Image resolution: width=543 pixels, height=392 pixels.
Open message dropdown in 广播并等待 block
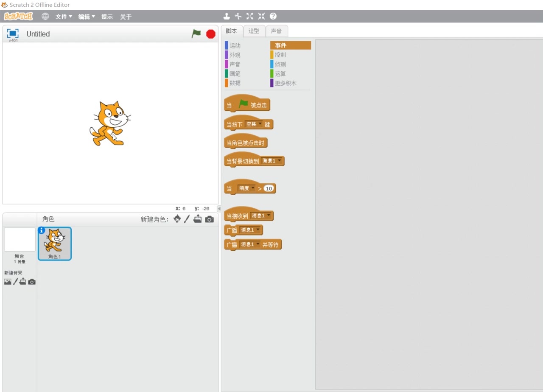click(250, 244)
